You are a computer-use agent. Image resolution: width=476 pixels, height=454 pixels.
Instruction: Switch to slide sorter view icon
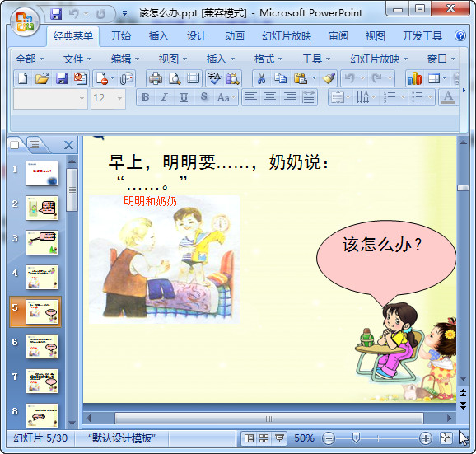pyautogui.click(x=264, y=438)
